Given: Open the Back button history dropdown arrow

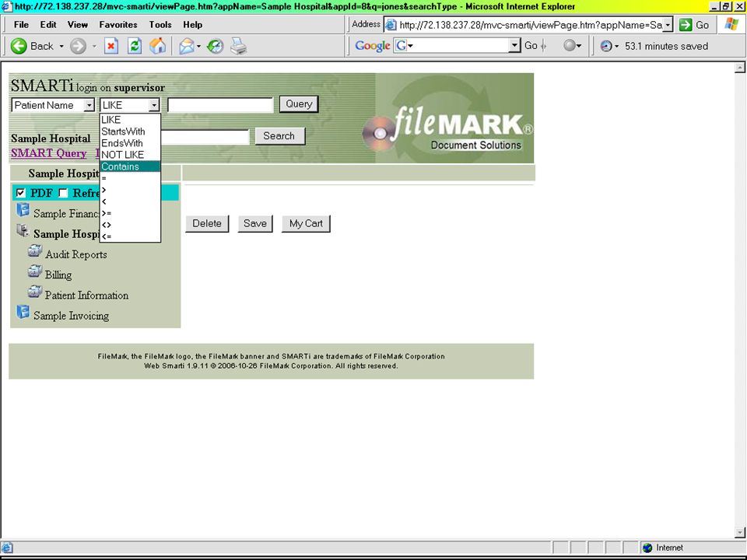Looking at the screenshot, I should pyautogui.click(x=61, y=46).
